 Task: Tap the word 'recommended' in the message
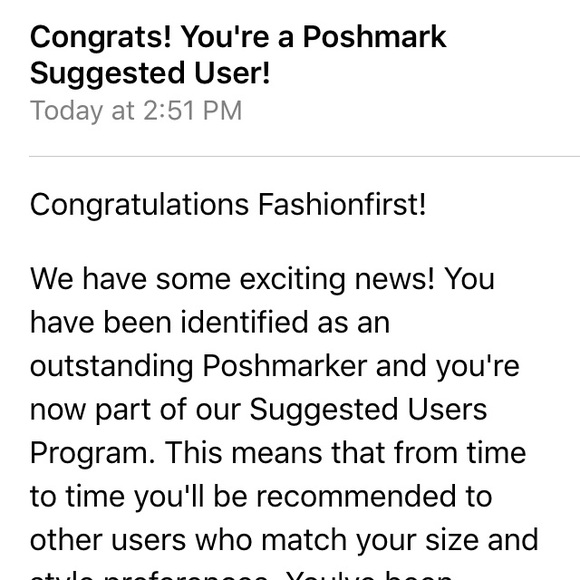pos(356,497)
